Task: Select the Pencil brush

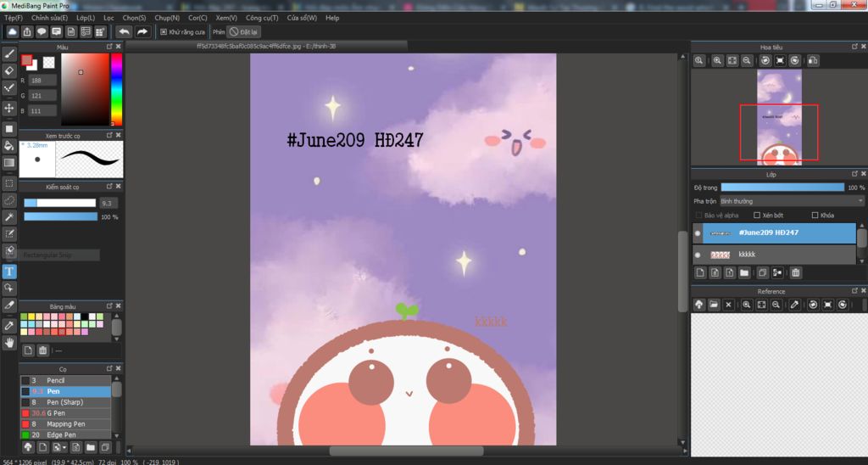Action: pyautogui.click(x=66, y=380)
